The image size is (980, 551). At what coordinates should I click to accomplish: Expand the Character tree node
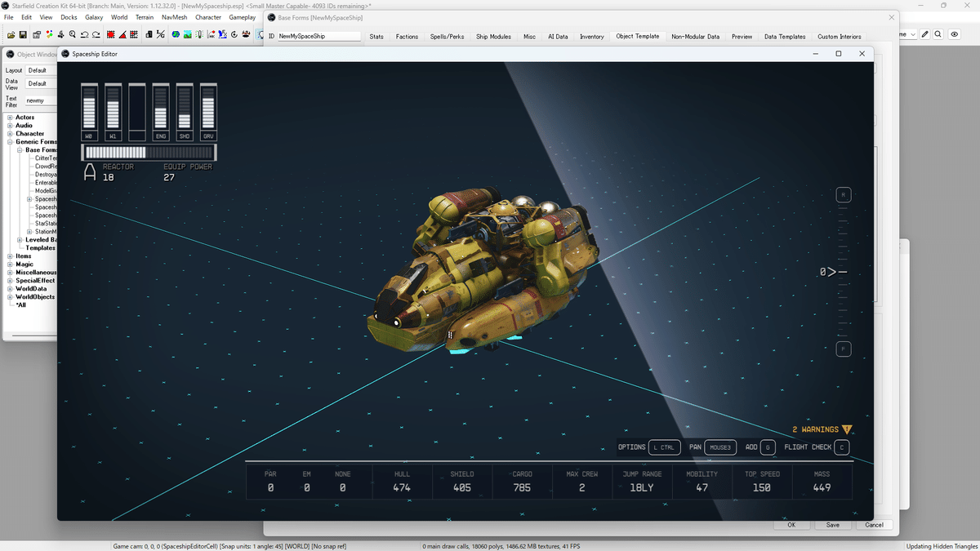[x=10, y=134]
